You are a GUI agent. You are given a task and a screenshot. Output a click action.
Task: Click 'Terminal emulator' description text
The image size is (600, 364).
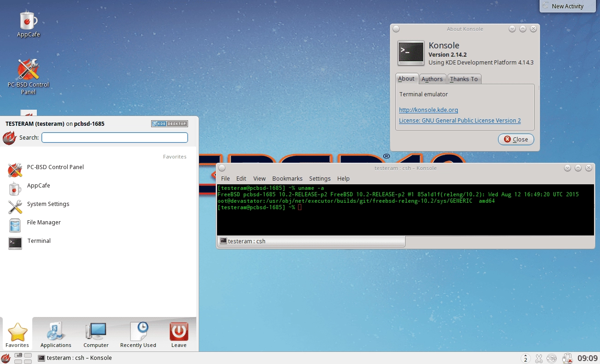tap(424, 94)
